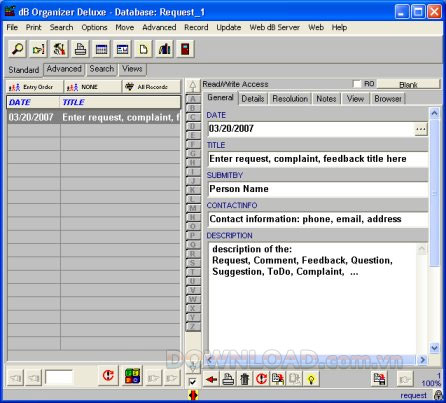Click the trash can delete icon
The height and width of the screenshot is (403, 446).
[245, 379]
